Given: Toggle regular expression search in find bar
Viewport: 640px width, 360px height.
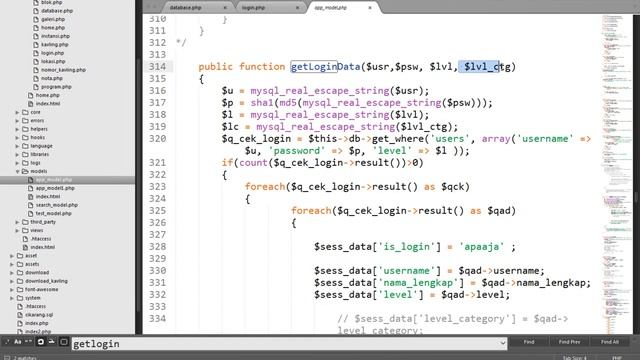Looking at the screenshot, I should (7, 342).
